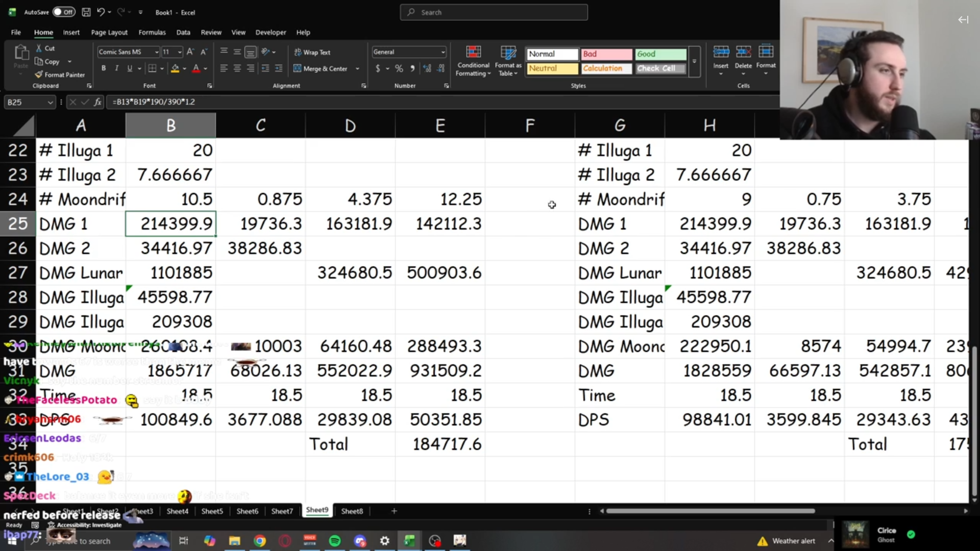This screenshot has width=980, height=551.
Task: Click the Increase Font Size icon
Action: click(x=190, y=52)
